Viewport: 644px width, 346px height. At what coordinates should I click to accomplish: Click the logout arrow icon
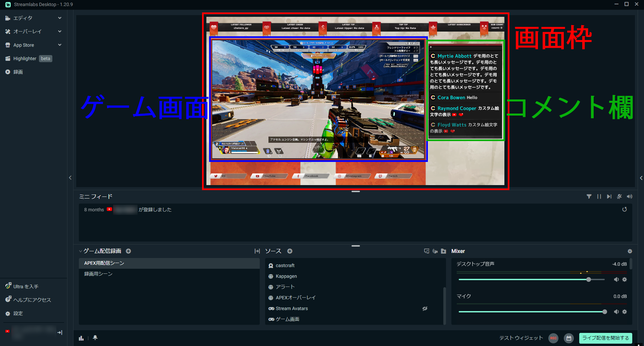click(60, 333)
